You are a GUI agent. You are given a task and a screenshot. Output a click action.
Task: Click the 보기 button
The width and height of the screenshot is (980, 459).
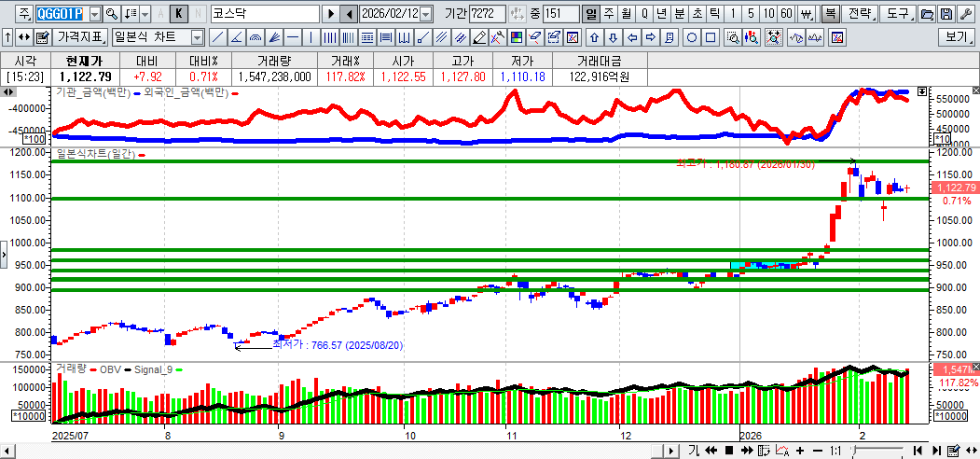tap(957, 37)
